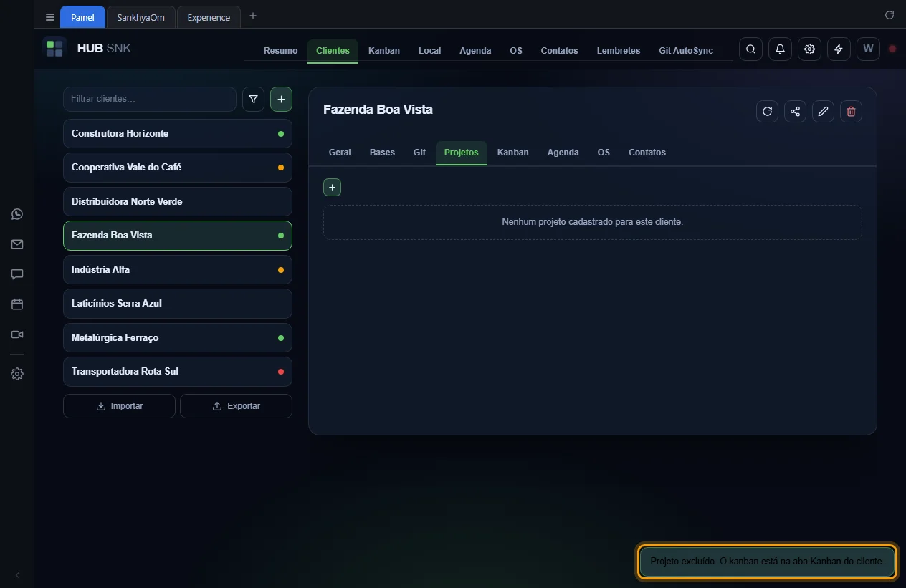Open the Git AutoSync navigation item

686,51
